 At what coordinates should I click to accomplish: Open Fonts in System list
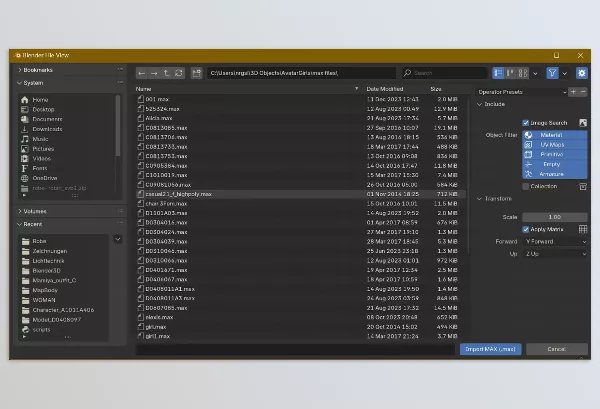click(x=67, y=168)
